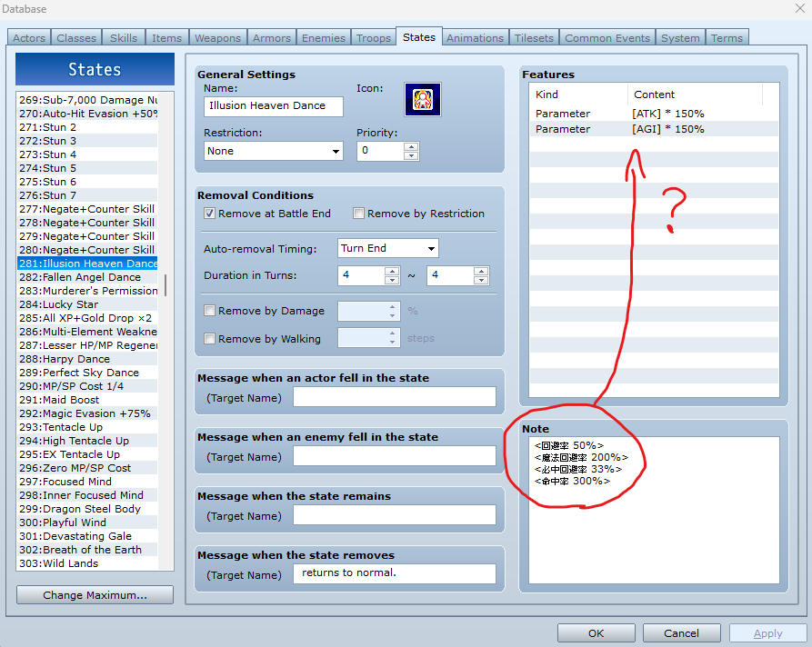Viewport: 812px width, 647px height.
Task: Click the OK button
Action: point(596,633)
